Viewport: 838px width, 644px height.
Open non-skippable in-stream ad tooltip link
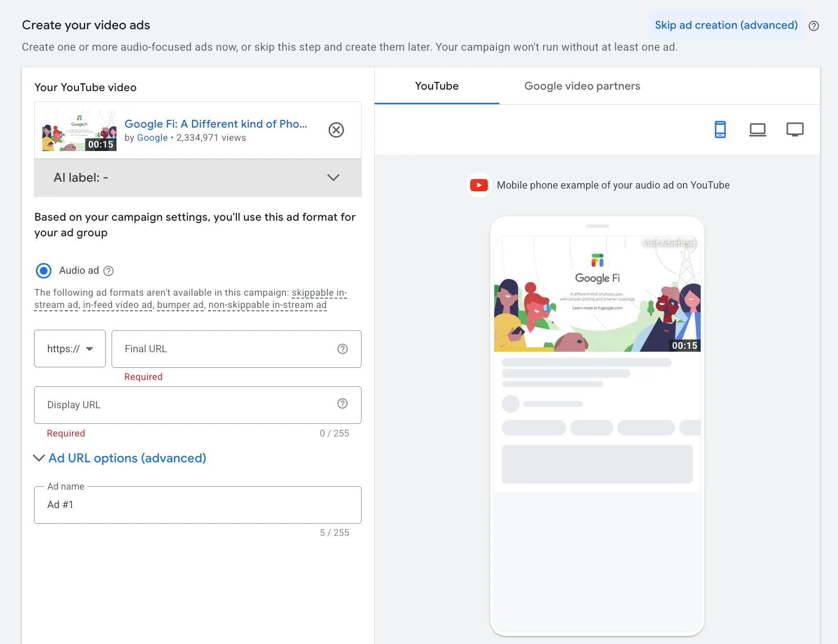(267, 305)
